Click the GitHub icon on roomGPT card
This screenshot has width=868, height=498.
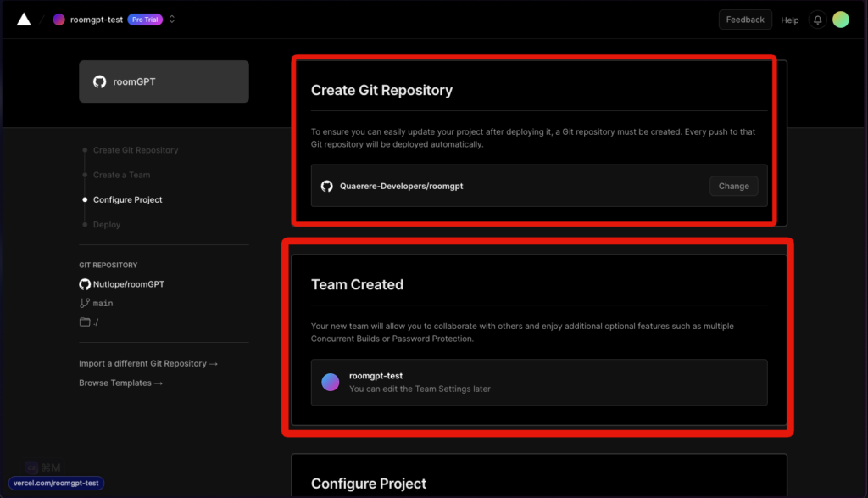(99, 82)
